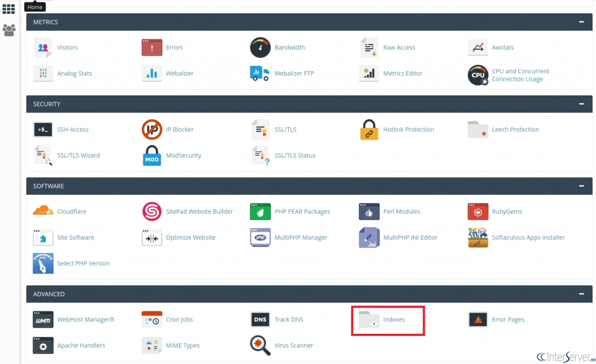Image resolution: width=596 pixels, height=364 pixels.
Task: Open the Visitors icon in Metrics
Action: [x=43, y=48]
